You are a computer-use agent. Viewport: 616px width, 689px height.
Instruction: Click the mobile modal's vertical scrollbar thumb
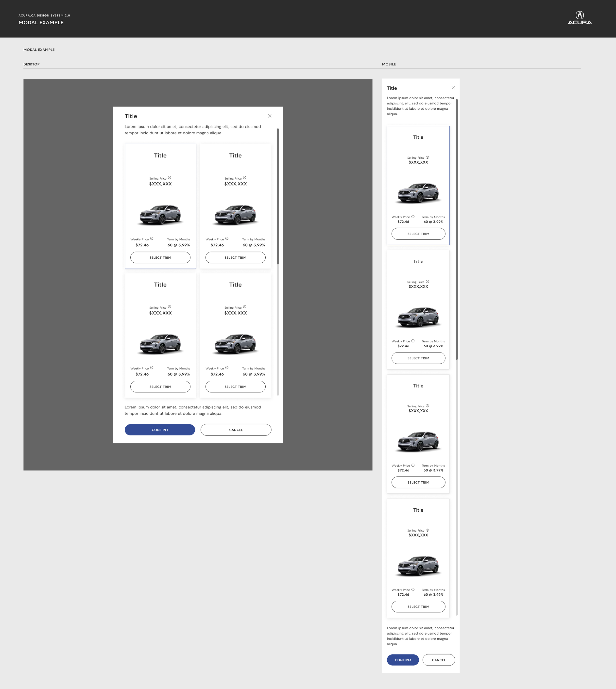click(x=457, y=229)
